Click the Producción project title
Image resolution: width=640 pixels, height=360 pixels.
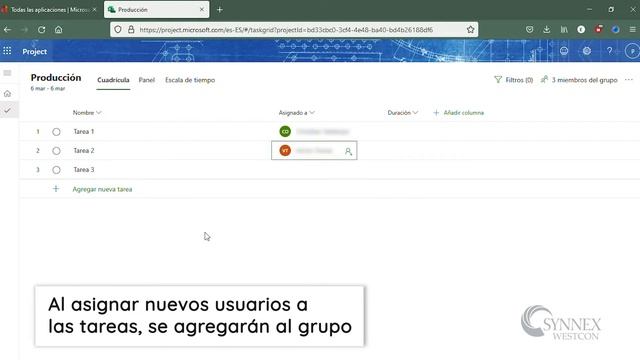coord(56,78)
